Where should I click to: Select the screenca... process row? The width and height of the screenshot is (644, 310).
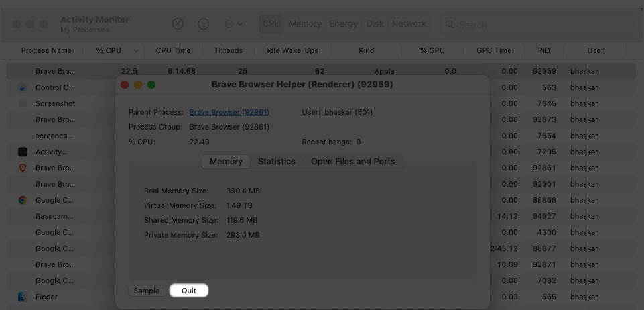(321, 136)
